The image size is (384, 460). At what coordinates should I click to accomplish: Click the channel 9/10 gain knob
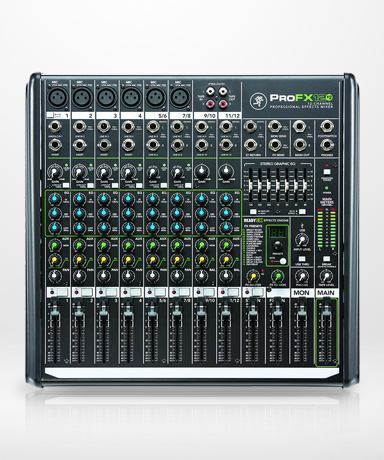(201, 172)
